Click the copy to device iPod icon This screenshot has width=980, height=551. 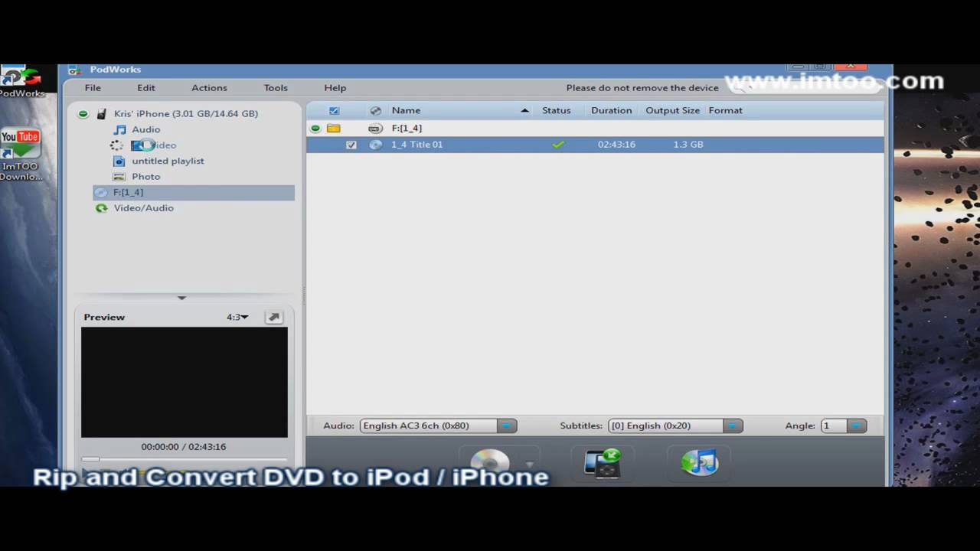click(602, 463)
